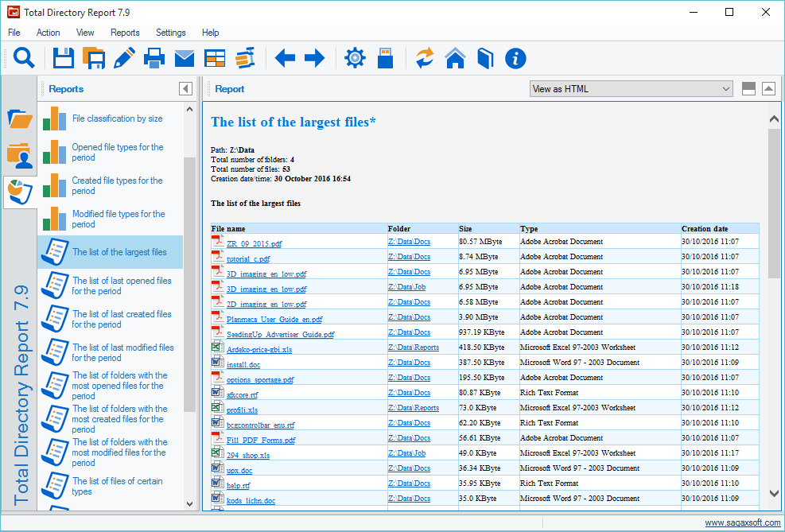785x532 pixels.
Task: Click the split view icon in Report header
Action: (x=748, y=89)
